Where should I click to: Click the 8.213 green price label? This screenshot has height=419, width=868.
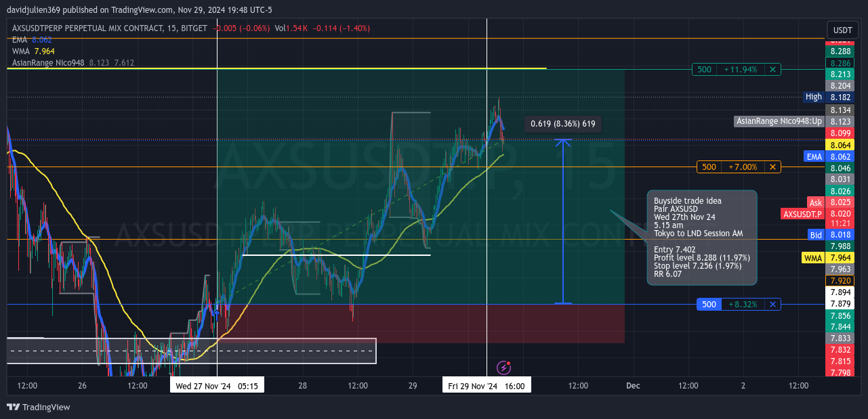pyautogui.click(x=840, y=74)
